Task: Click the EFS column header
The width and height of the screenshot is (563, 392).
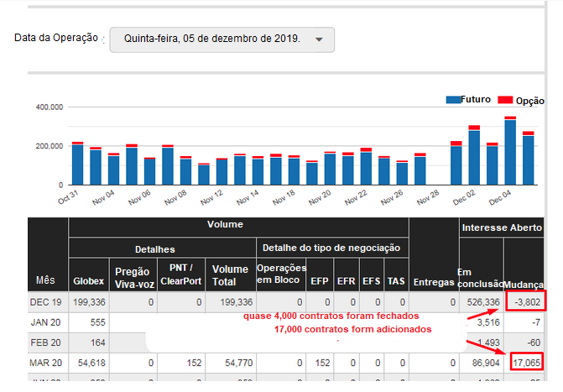Action: [371, 281]
